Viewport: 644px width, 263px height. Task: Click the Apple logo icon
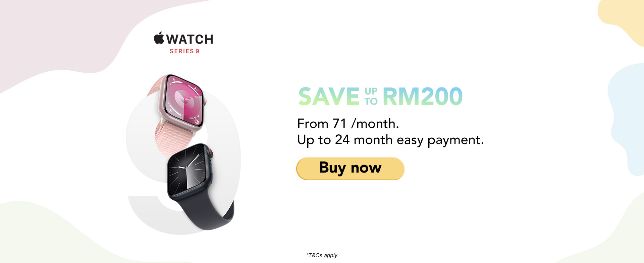pos(159,38)
